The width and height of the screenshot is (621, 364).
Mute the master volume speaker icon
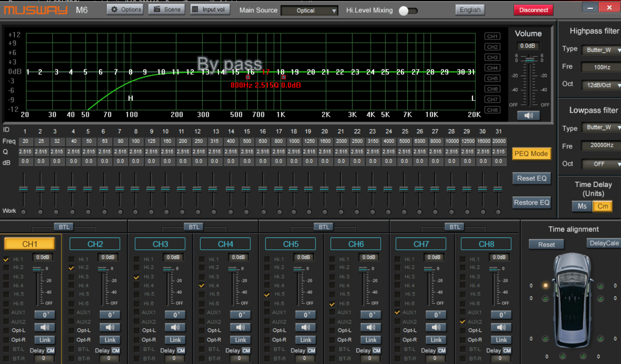coord(528,115)
